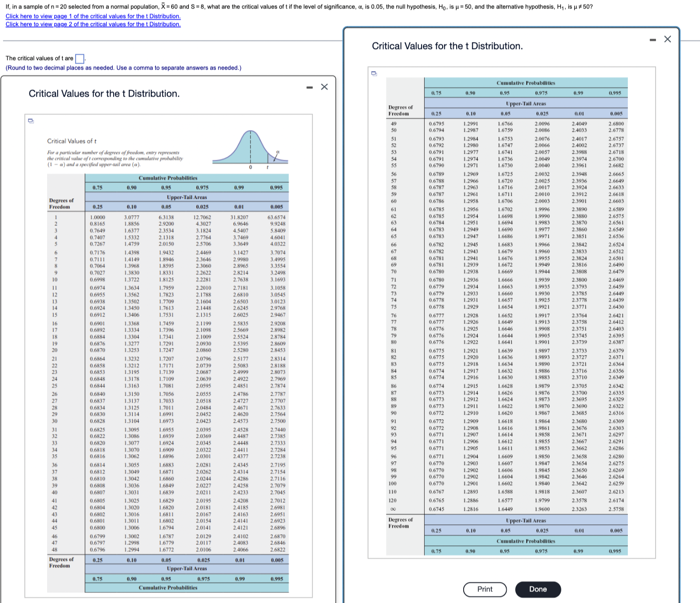700x603 pixels.
Task: Select value 3.0777 in the left table
Action: [132, 217]
